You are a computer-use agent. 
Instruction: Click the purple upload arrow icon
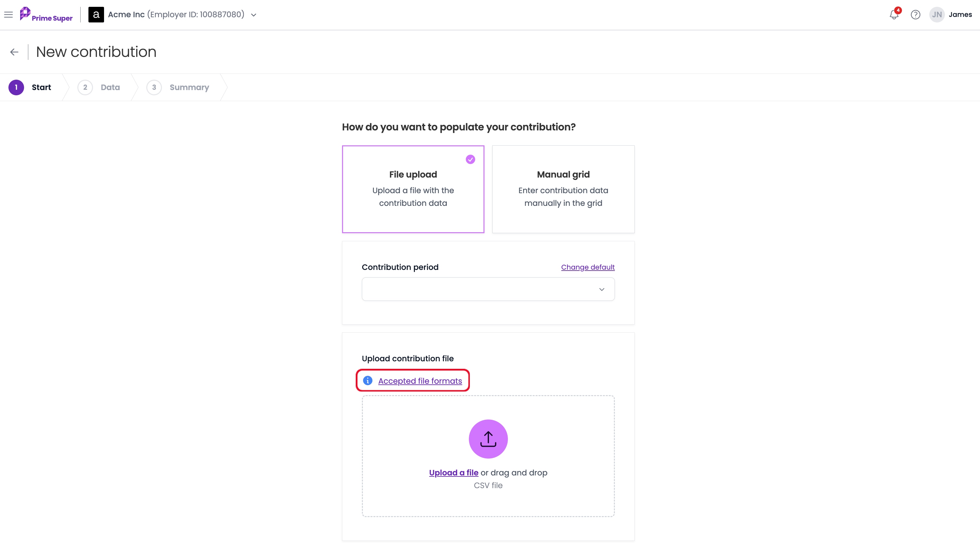click(x=488, y=439)
